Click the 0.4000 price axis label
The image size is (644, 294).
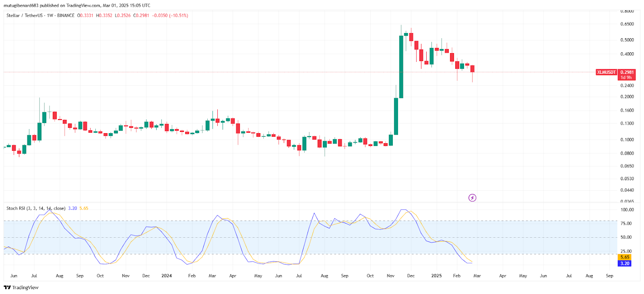coord(627,54)
